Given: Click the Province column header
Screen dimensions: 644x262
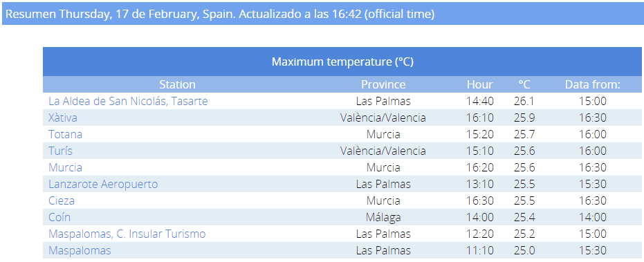Looking at the screenshot, I should [383, 84].
